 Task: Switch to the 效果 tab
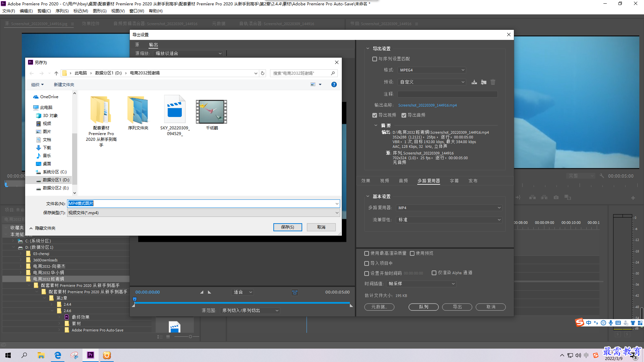point(366,181)
